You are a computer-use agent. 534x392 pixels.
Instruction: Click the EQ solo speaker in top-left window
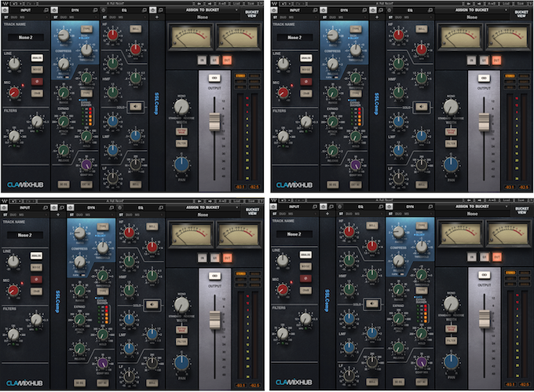coord(135,107)
